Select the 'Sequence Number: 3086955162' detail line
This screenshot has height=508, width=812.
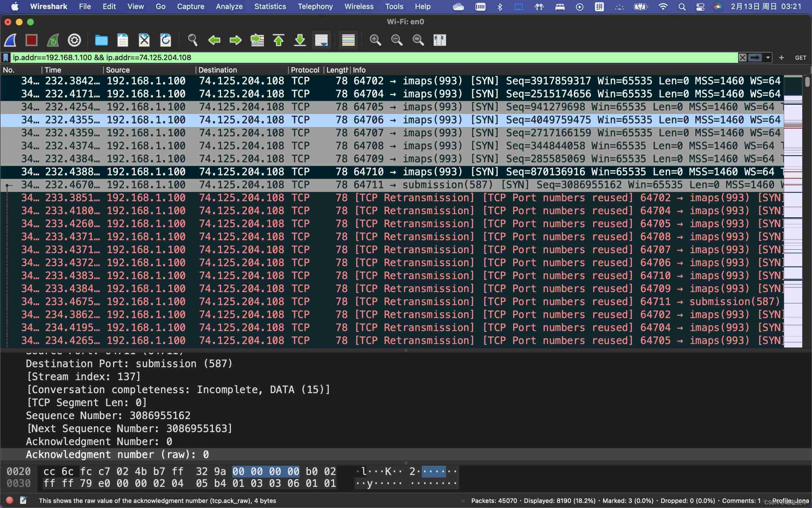[108, 416]
